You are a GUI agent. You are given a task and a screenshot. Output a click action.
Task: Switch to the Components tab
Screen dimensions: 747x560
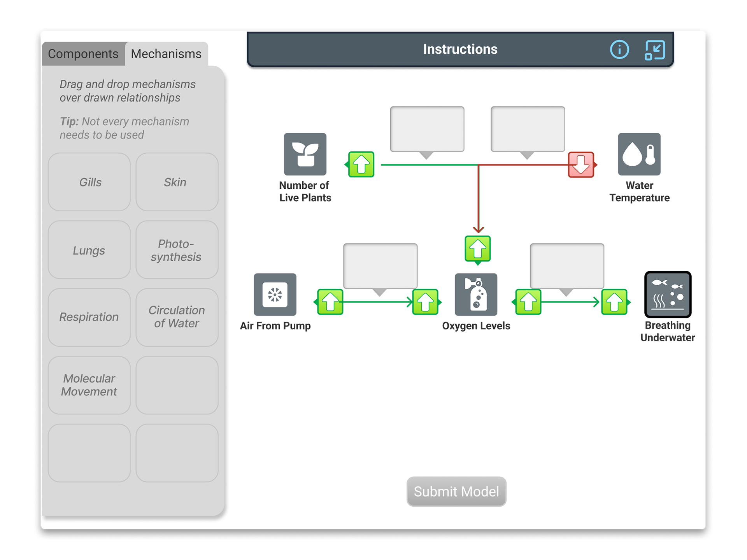coord(83,54)
